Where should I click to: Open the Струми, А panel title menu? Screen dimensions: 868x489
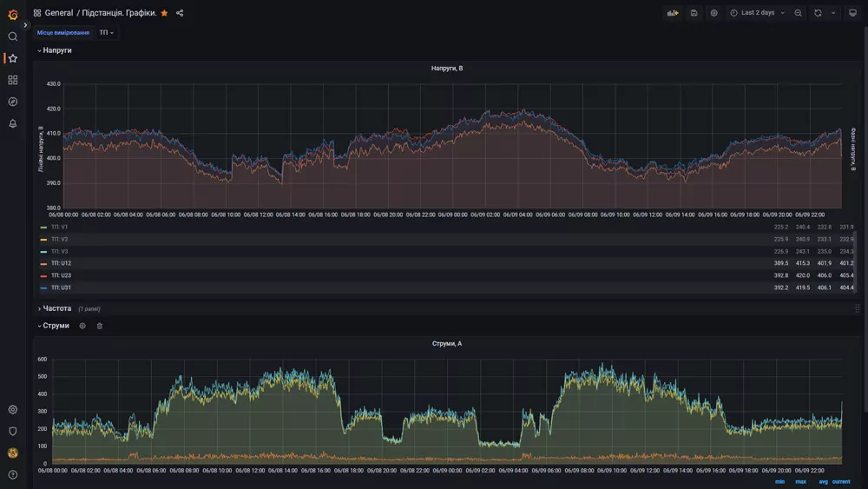[x=447, y=343]
